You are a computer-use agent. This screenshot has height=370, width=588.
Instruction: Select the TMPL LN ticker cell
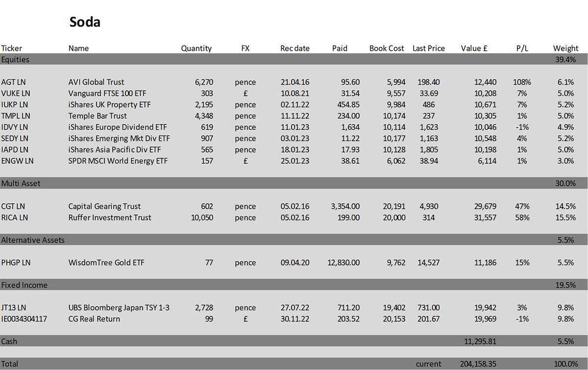point(16,116)
